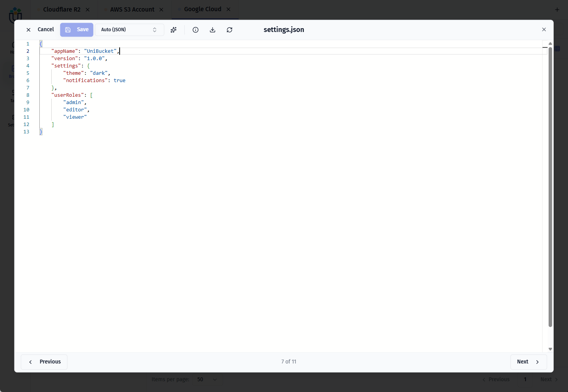
Task: Change the items per page dropdown
Action: (207, 379)
